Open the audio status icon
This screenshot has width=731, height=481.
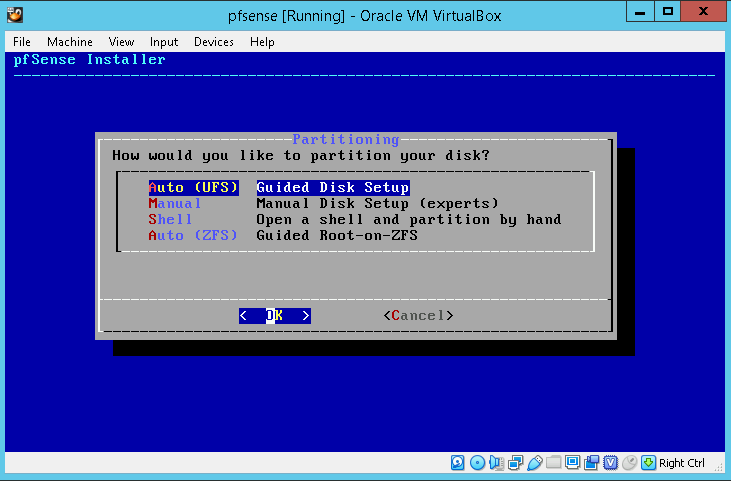point(496,463)
